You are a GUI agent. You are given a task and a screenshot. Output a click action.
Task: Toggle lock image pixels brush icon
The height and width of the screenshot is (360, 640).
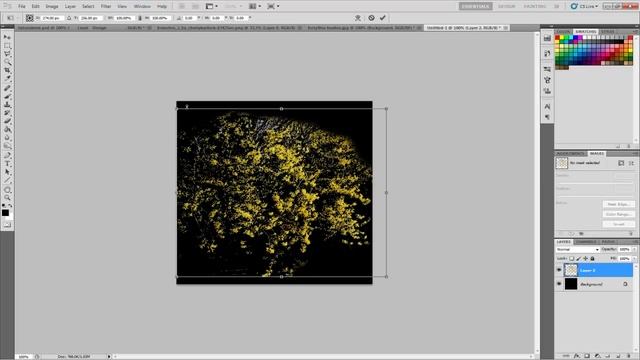pyautogui.click(x=578, y=258)
